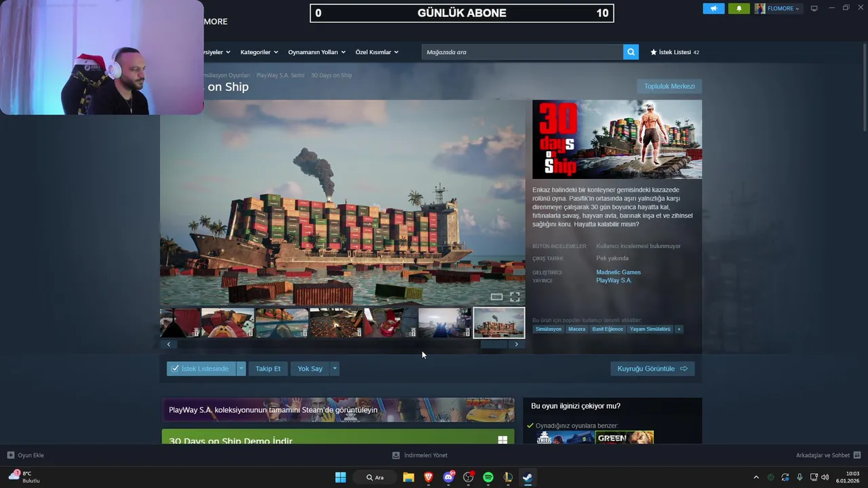The image size is (868, 488).
Task: Click the left arrow of the thumbnail strip
Action: 169,344
